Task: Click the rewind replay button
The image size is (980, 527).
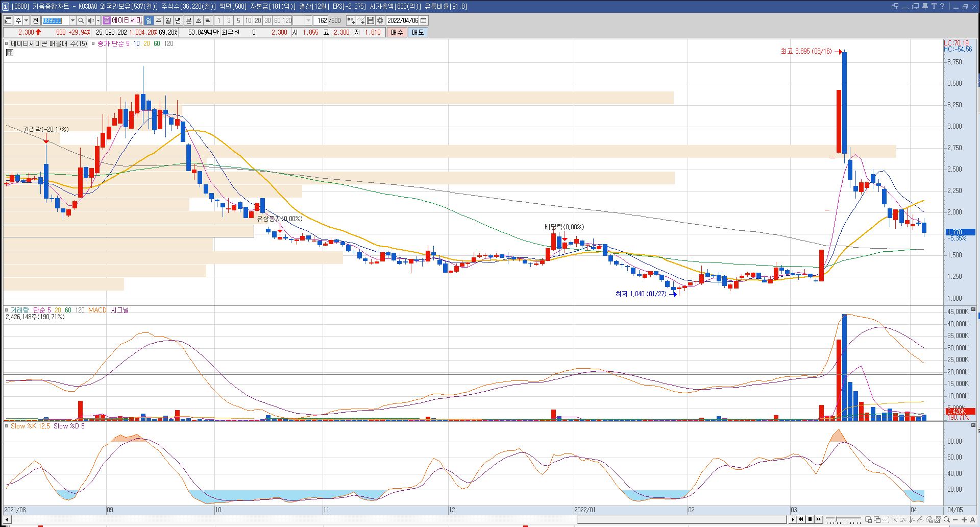Action: (x=801, y=519)
